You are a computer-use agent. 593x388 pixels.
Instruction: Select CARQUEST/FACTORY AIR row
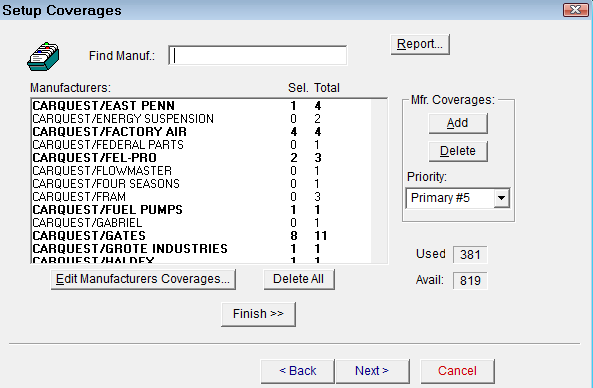click(x=201, y=132)
